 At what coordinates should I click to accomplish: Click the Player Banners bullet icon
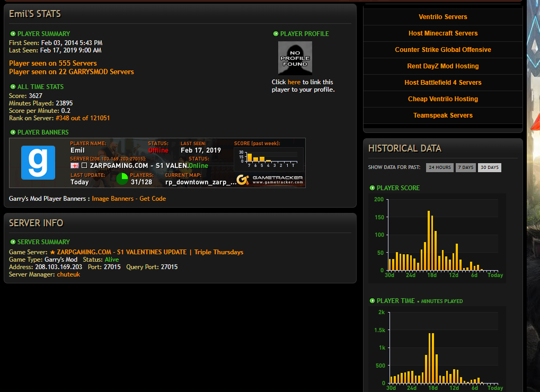tap(13, 132)
